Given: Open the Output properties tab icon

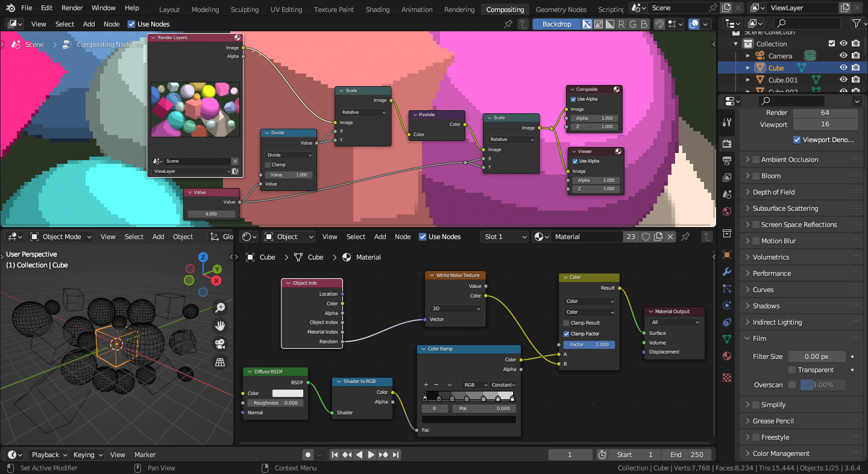Looking at the screenshot, I should (x=727, y=161).
